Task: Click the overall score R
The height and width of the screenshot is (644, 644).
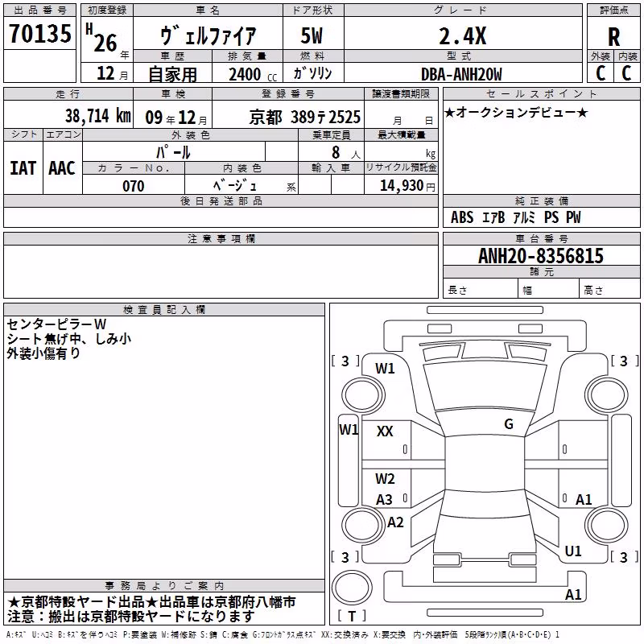Action: [x=613, y=37]
